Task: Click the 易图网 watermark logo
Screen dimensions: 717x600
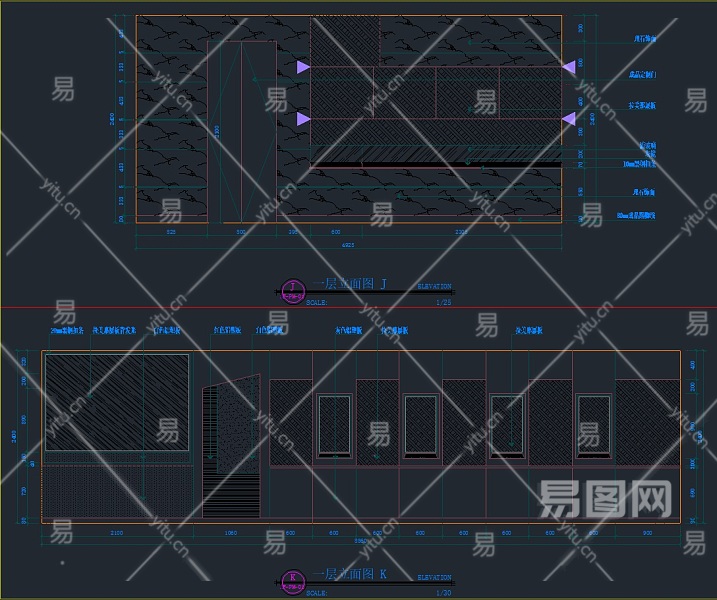Action: tap(605, 498)
